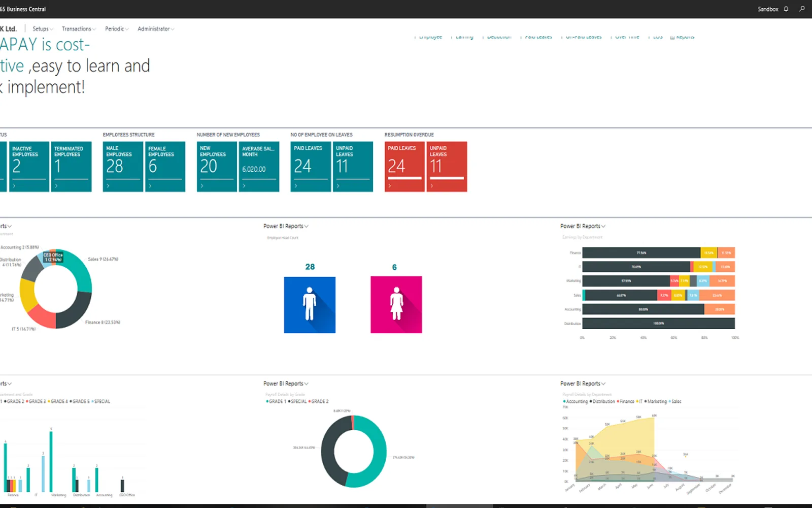Click SPECIAL legend entry by teal donut chart

coord(297,401)
